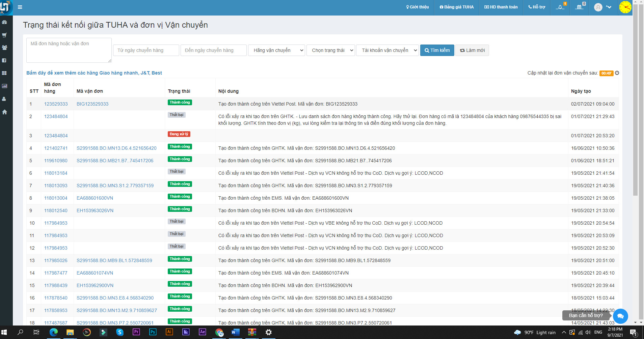Toggle the hamburger sidebar menu
Image resolution: width=644 pixels, height=339 pixels.
pos(20,7)
